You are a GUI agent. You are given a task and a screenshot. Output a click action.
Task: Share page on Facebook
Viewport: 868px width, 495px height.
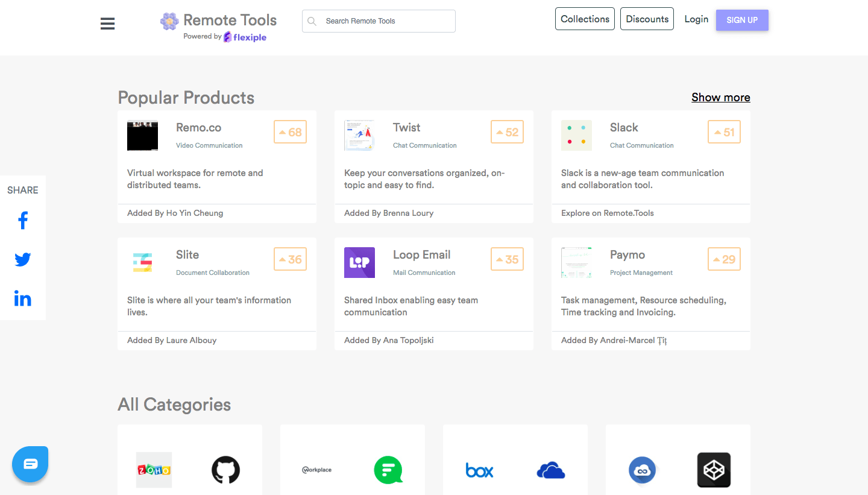(23, 221)
